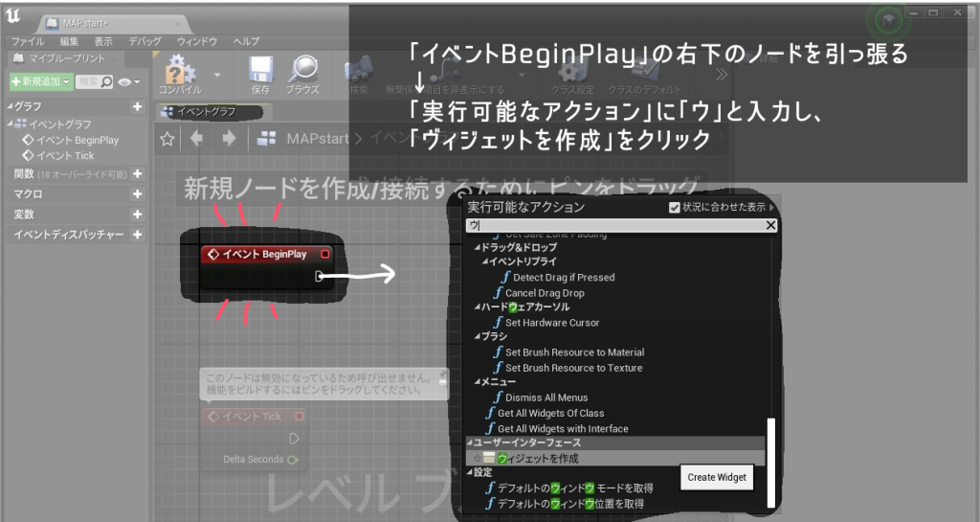Click the star bookmark icon in graph breadcrumb
This screenshot has width=980, height=522.
click(167, 139)
